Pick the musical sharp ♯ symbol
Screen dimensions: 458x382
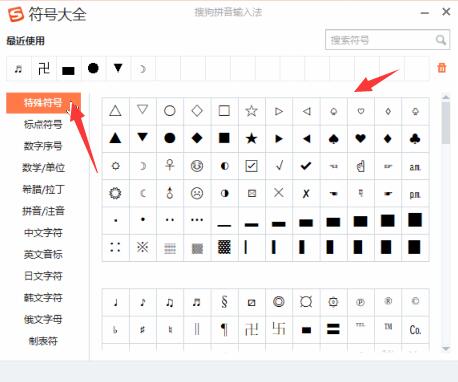pos(143,330)
